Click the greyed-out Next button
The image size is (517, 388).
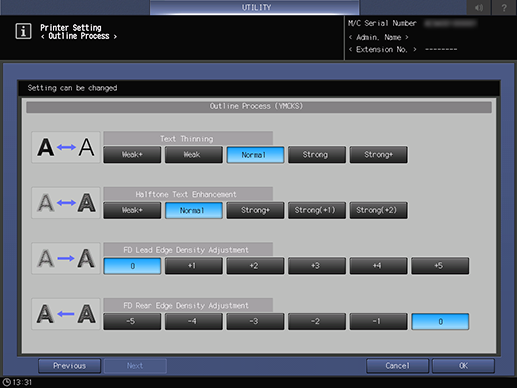[x=135, y=366]
